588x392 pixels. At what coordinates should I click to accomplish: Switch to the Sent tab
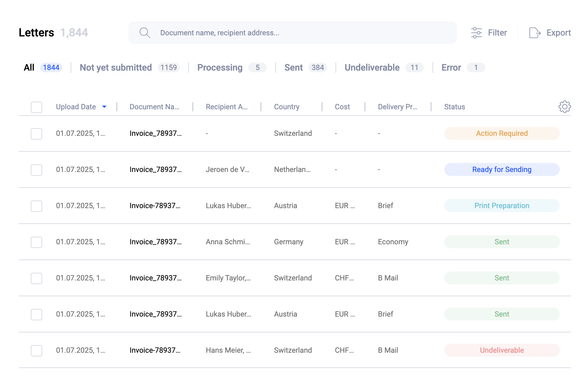pyautogui.click(x=293, y=67)
